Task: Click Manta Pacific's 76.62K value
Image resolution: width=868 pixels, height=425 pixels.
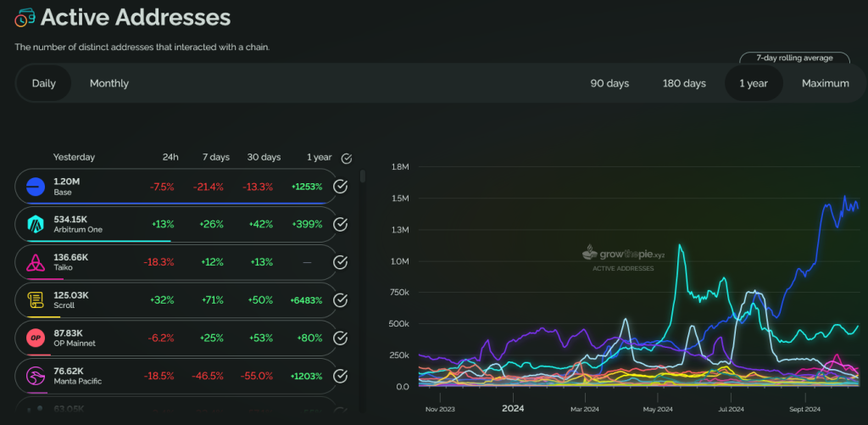Action: 68,372
